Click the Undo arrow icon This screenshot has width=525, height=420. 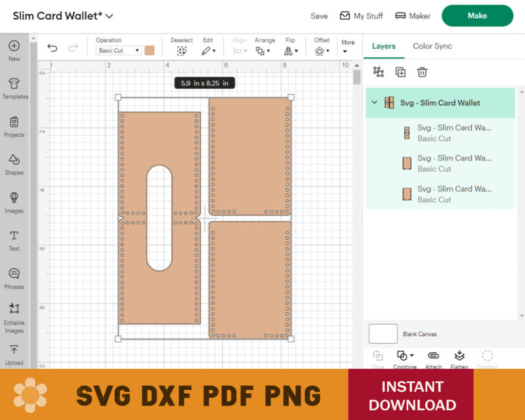click(52, 48)
